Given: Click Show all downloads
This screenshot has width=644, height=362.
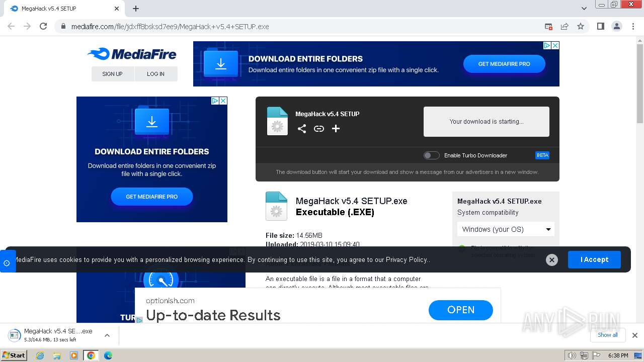Looking at the screenshot, I should [608, 335].
